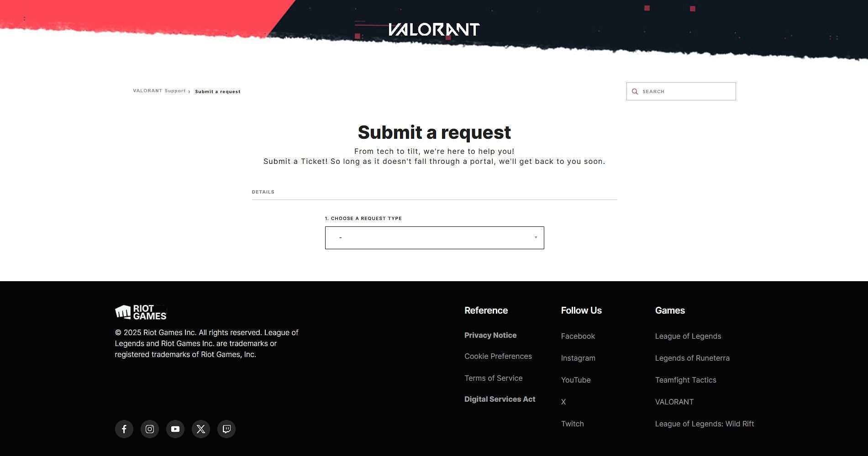
Task: View the Terms of Service
Action: point(494,378)
